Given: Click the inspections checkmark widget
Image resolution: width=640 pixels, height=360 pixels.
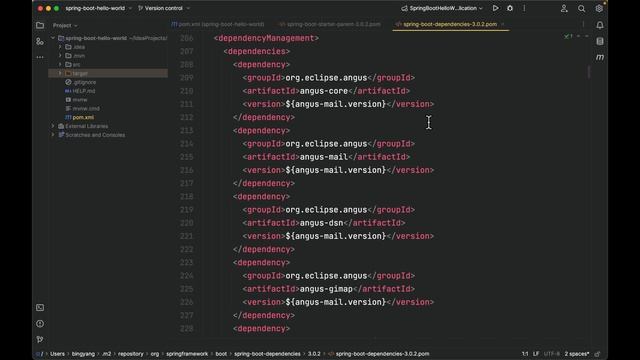Looking at the screenshot, I should coord(568,36).
